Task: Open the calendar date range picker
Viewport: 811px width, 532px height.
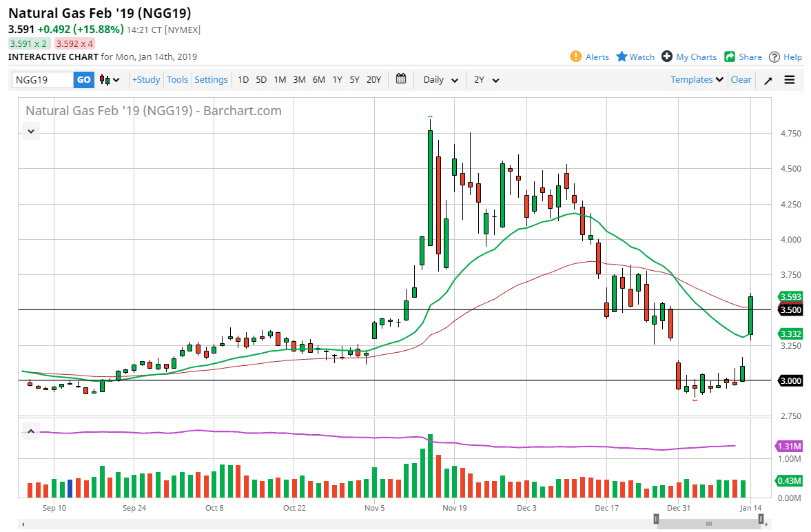Action: tap(401, 79)
